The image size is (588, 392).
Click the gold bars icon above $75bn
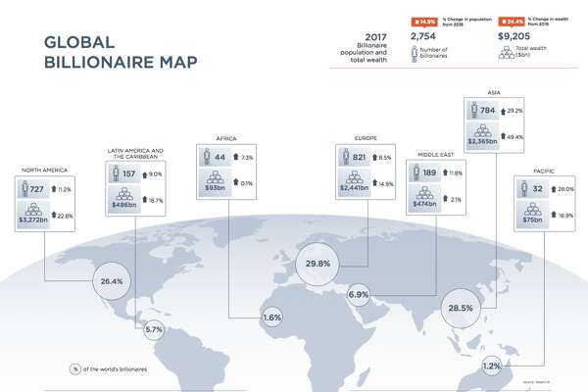[532, 209]
